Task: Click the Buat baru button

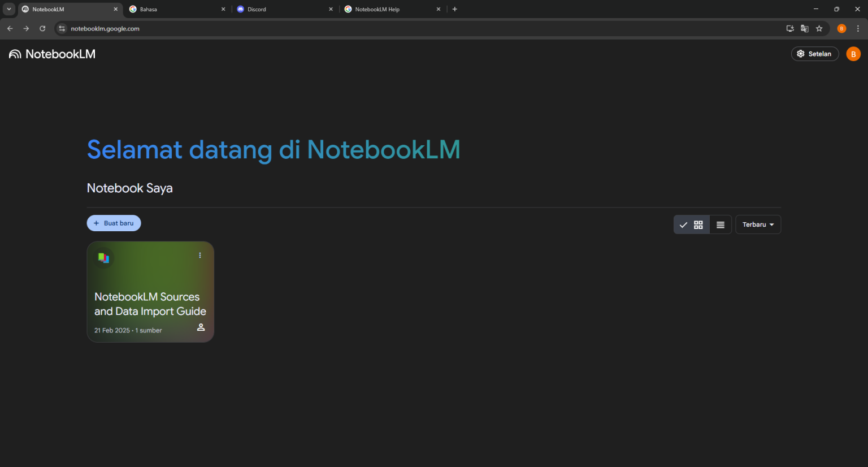Action: 114,223
